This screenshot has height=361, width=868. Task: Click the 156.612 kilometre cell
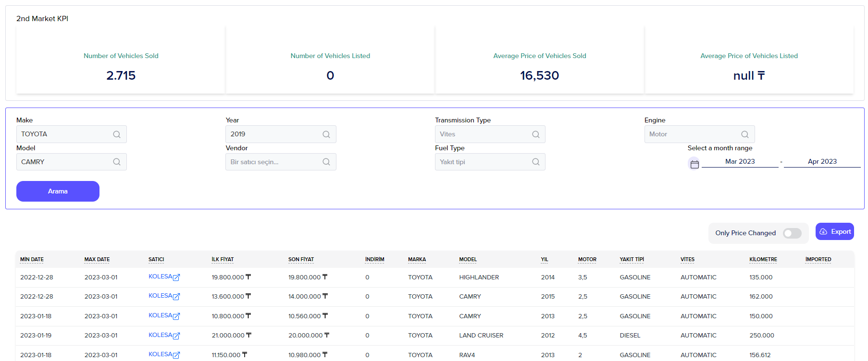tap(760, 355)
